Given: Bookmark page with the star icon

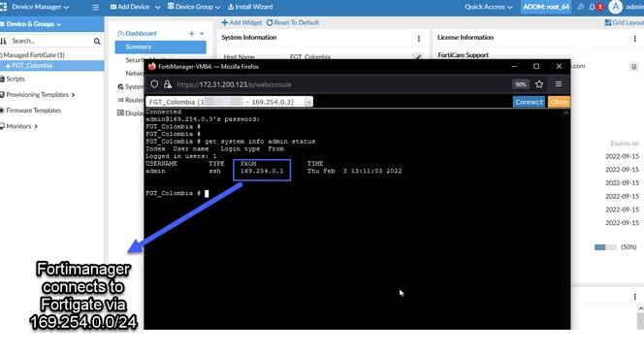Looking at the screenshot, I should pyautogui.click(x=539, y=84).
